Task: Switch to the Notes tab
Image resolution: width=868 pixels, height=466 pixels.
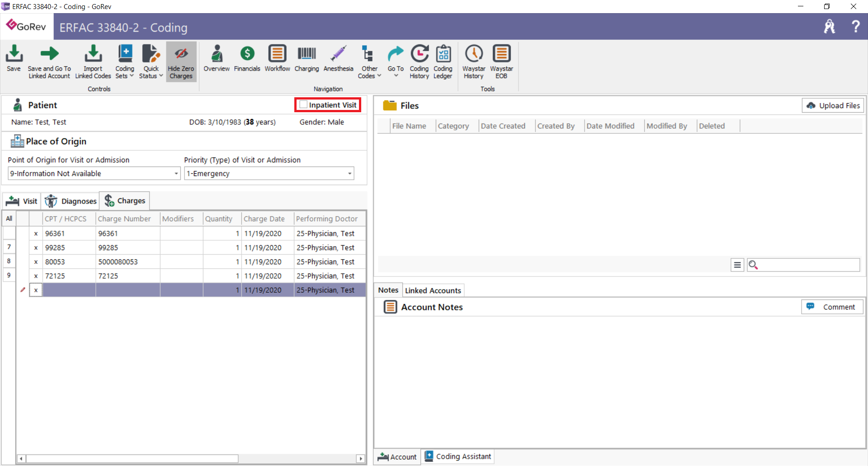Action: coord(388,290)
